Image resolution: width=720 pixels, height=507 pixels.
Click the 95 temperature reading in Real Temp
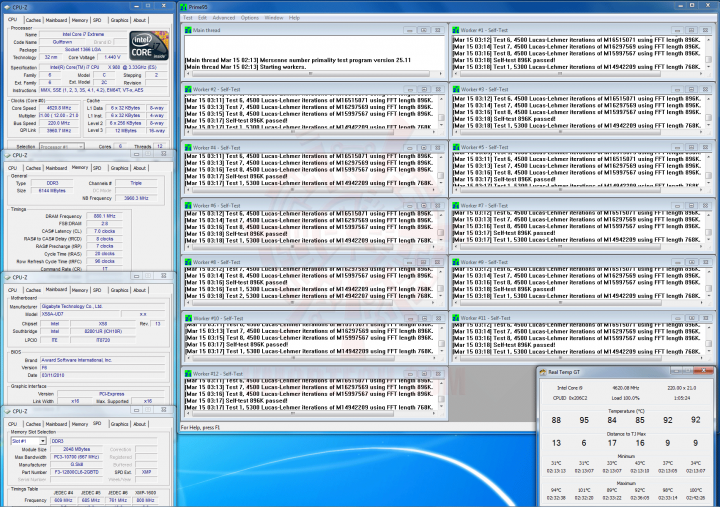(584, 420)
